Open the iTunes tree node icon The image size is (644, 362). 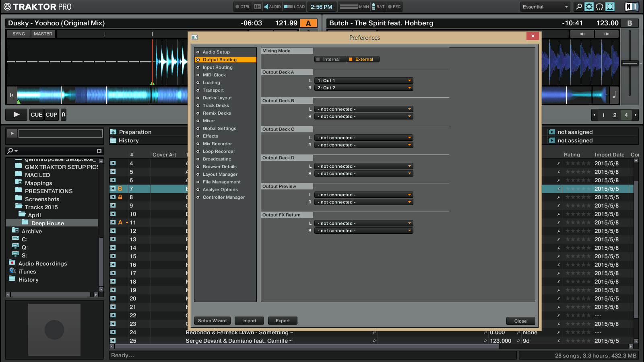12,271
